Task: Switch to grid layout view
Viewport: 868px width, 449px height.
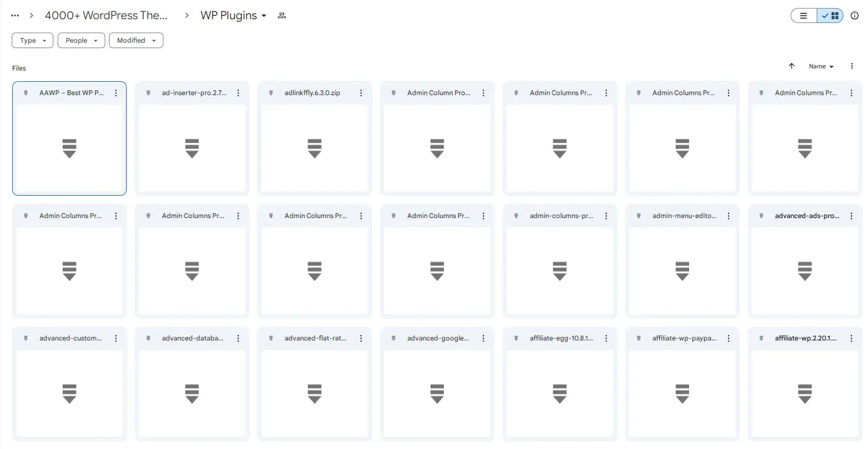Action: click(831, 16)
